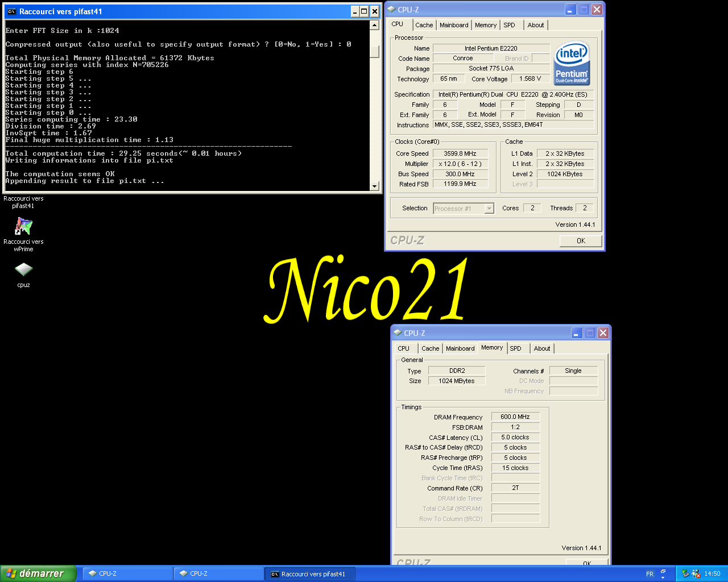Open the pifast41 desktop shortcut icon

[x=23, y=202]
